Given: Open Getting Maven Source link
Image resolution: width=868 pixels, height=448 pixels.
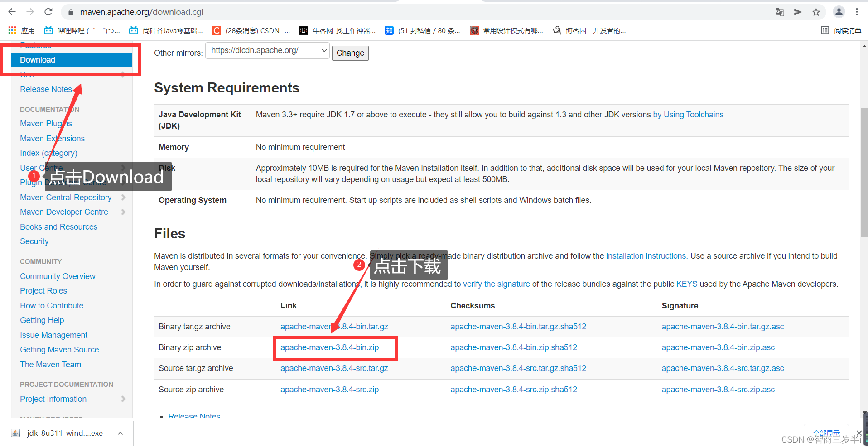Looking at the screenshot, I should (x=59, y=350).
